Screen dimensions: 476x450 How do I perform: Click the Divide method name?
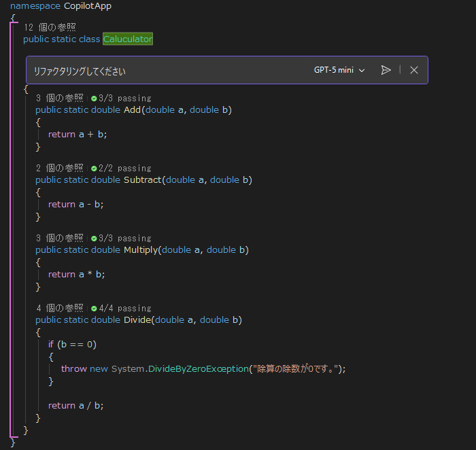pyautogui.click(x=137, y=319)
